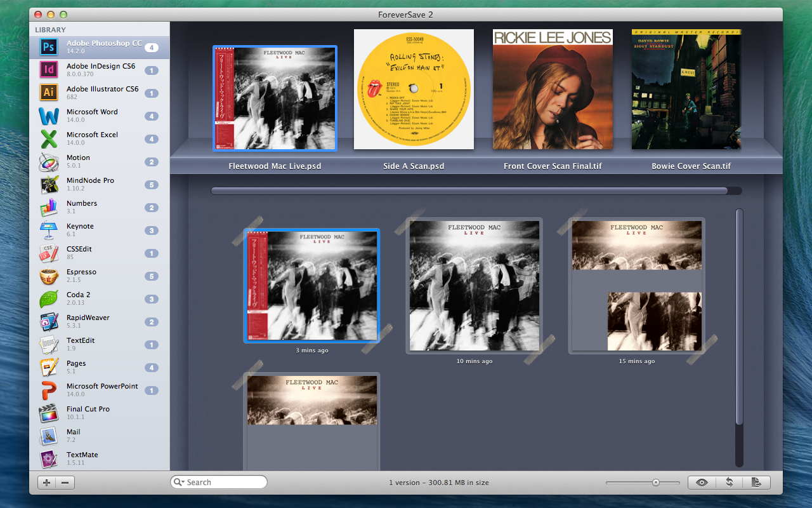The width and height of the screenshot is (812, 508).
Task: Click the "10 mins ago" timestamp
Action: coord(475,361)
